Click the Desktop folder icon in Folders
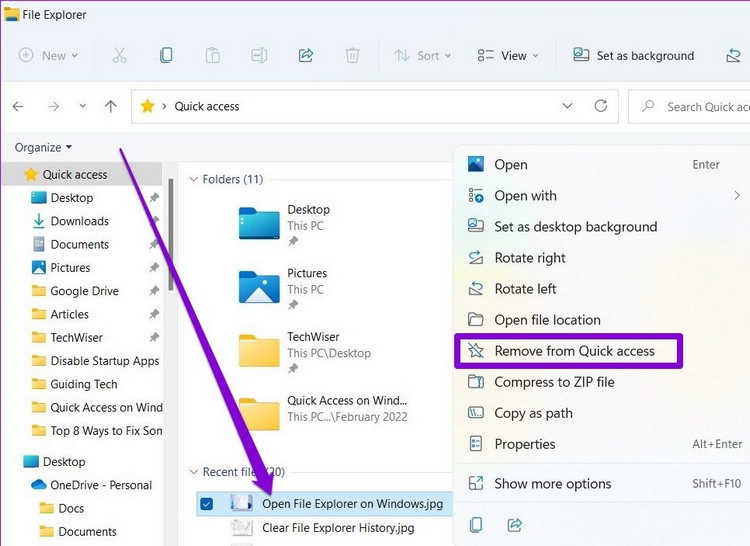The width and height of the screenshot is (750, 546). [x=259, y=223]
